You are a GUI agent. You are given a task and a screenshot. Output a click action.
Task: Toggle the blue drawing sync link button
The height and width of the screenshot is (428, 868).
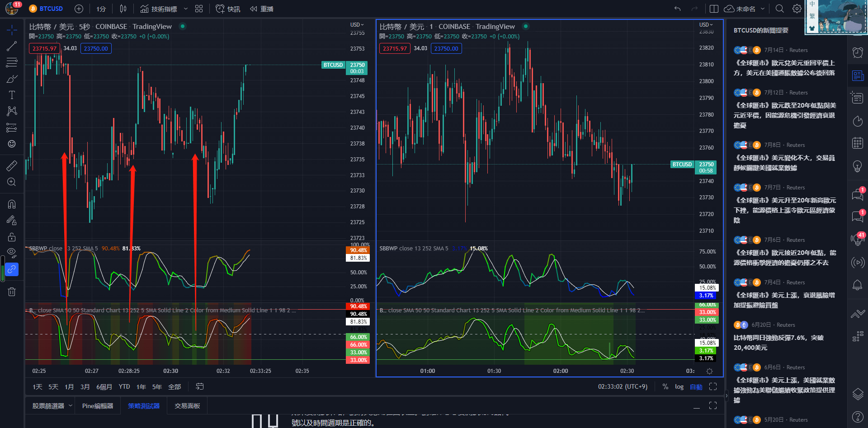(x=12, y=269)
